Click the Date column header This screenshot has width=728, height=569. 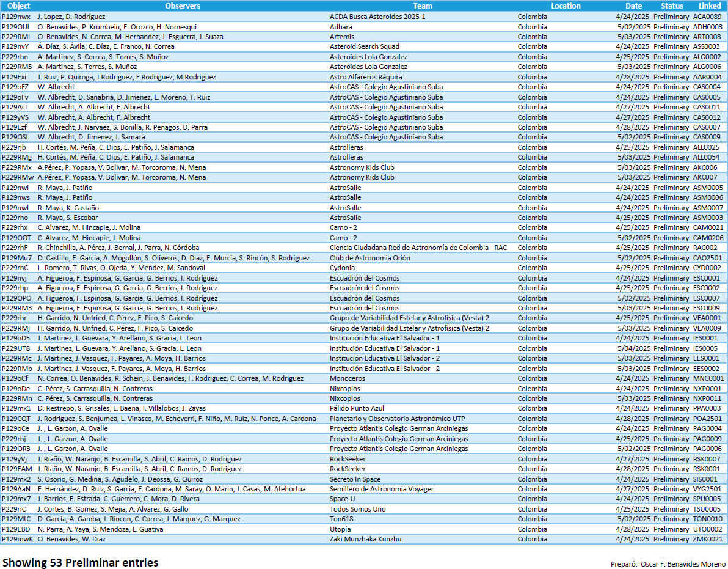633,6
